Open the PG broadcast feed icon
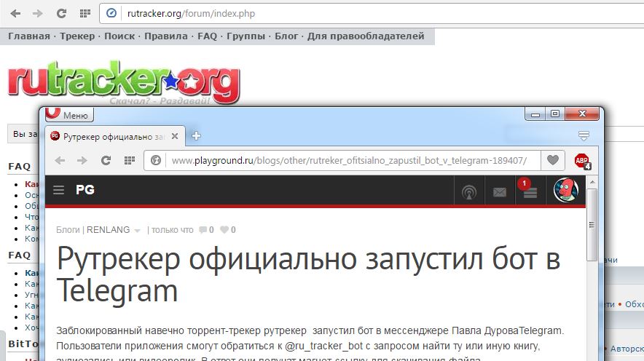644x361 pixels. click(x=469, y=192)
